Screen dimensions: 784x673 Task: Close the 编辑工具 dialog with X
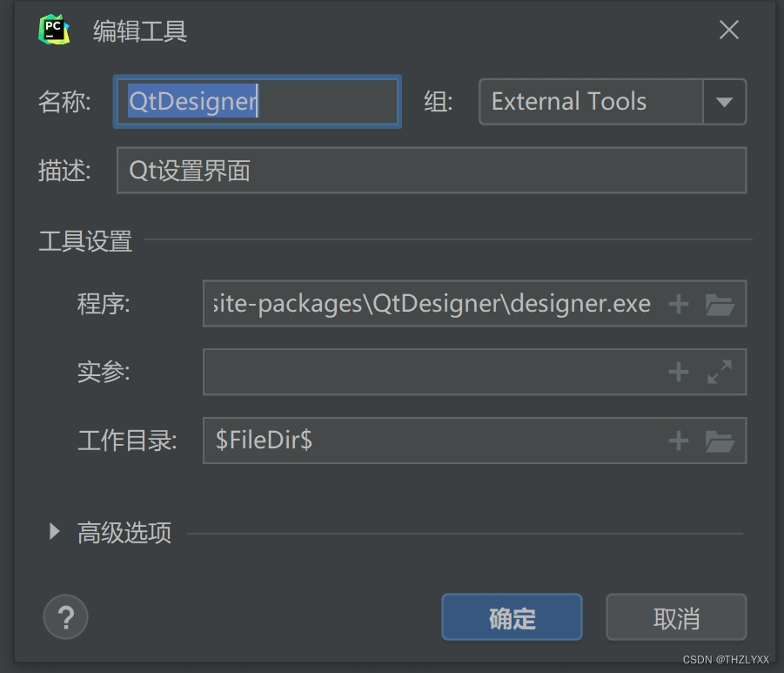click(x=729, y=30)
